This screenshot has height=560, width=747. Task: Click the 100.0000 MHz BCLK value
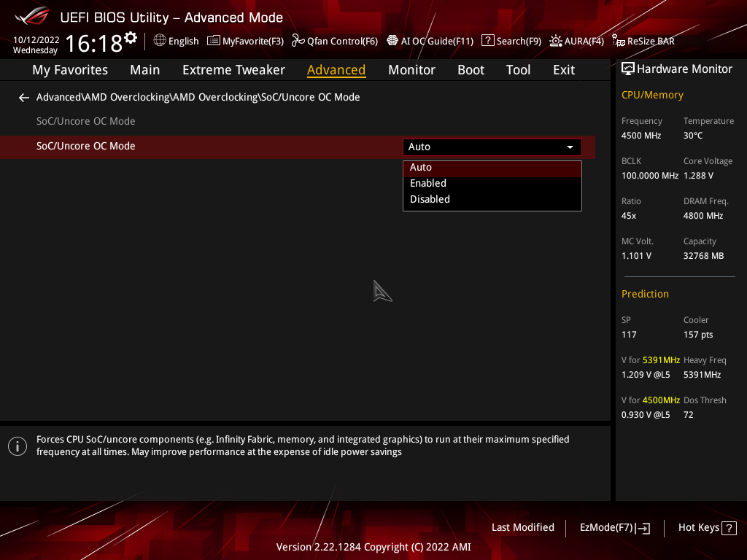click(x=649, y=176)
